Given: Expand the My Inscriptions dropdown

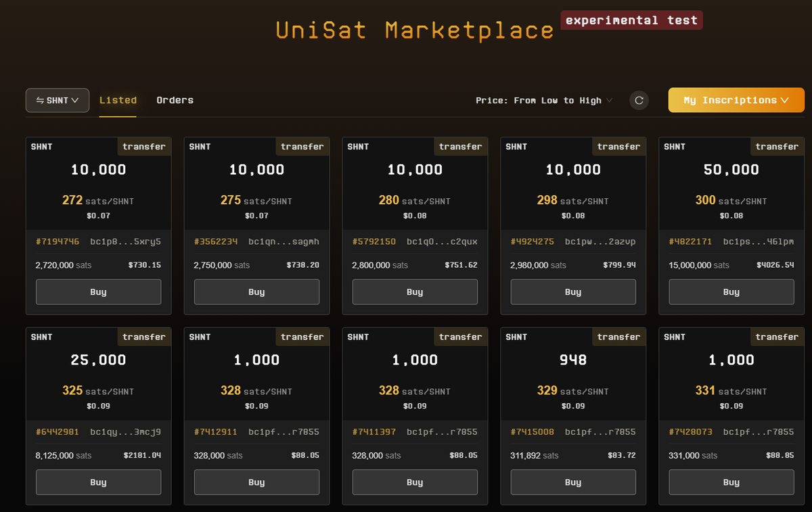Looking at the screenshot, I should pyautogui.click(x=736, y=100).
